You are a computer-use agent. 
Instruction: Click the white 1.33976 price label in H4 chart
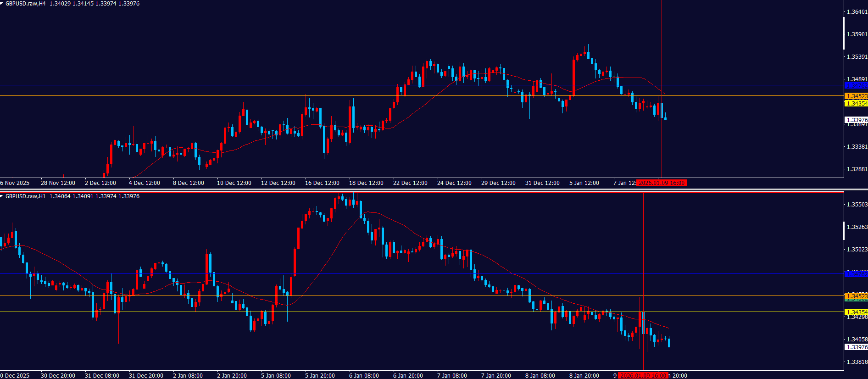click(x=856, y=120)
